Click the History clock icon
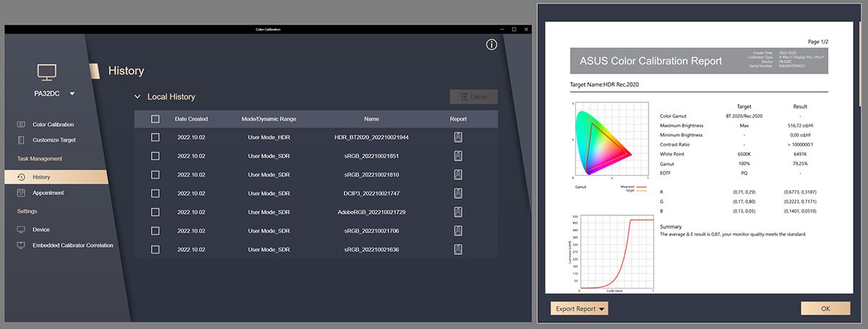The image size is (868, 329). click(21, 177)
